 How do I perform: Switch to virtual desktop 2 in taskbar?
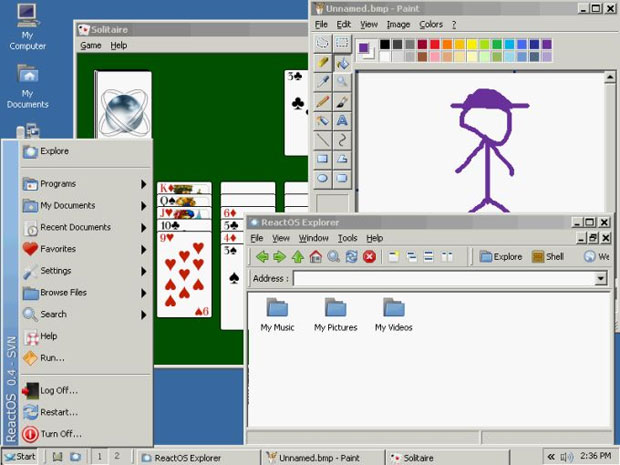(x=117, y=456)
